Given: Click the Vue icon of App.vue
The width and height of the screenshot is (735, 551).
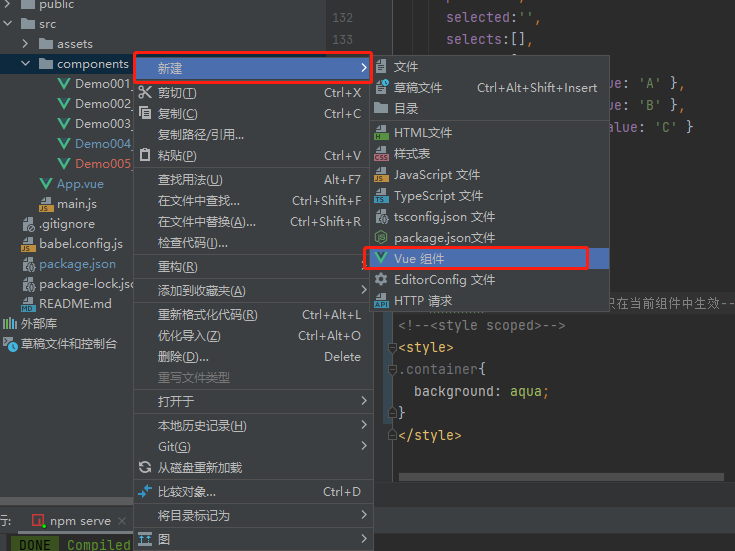Looking at the screenshot, I should point(45,183).
